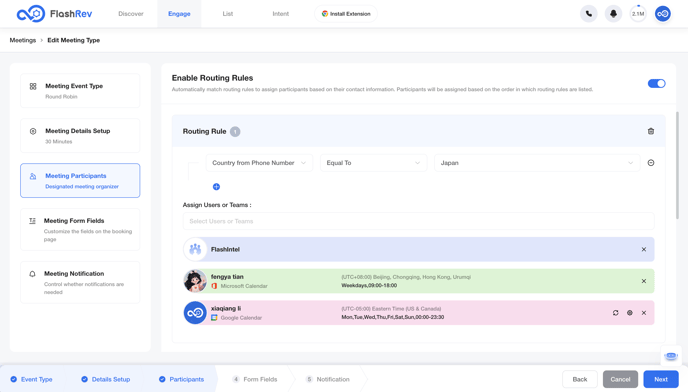
Task: Go to the Discover tab
Action: [131, 14]
